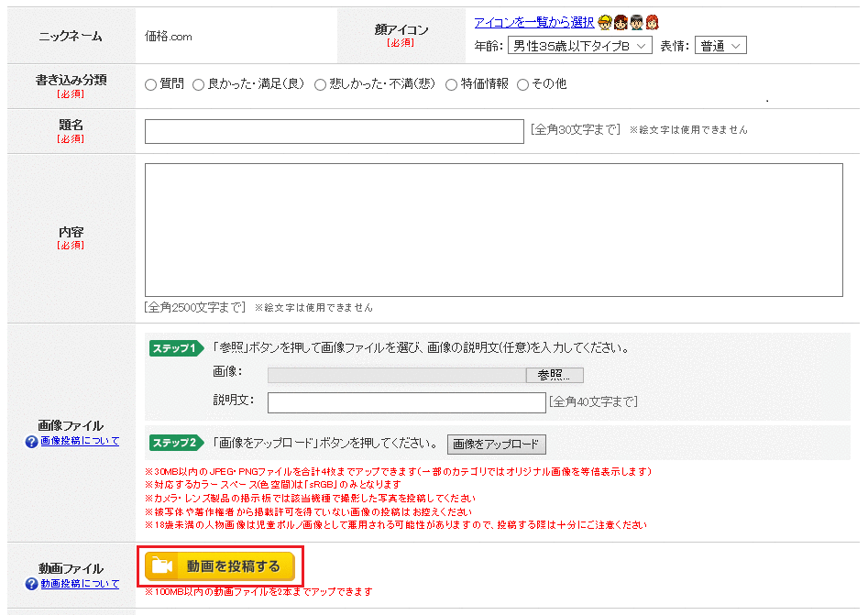Select the 良かった・満足(良) radio option
868x615 pixels.
click(x=198, y=84)
